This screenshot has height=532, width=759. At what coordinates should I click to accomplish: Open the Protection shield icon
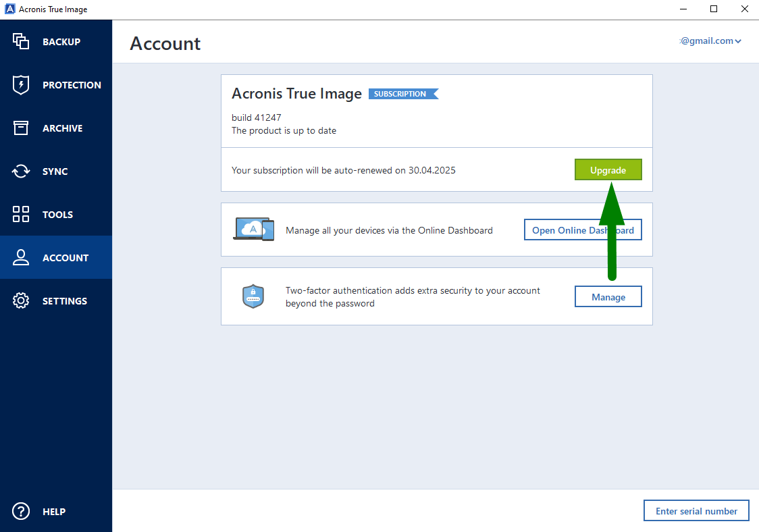point(21,84)
